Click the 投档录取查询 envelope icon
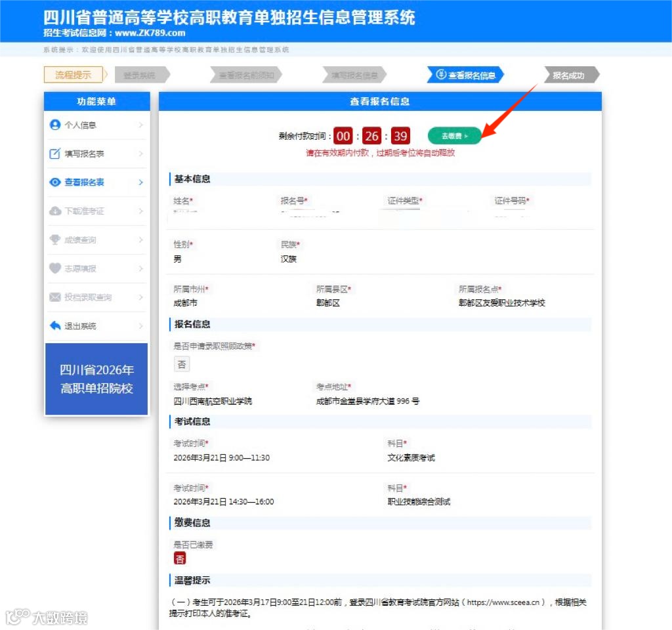This screenshot has height=630, width=672. pos(55,297)
